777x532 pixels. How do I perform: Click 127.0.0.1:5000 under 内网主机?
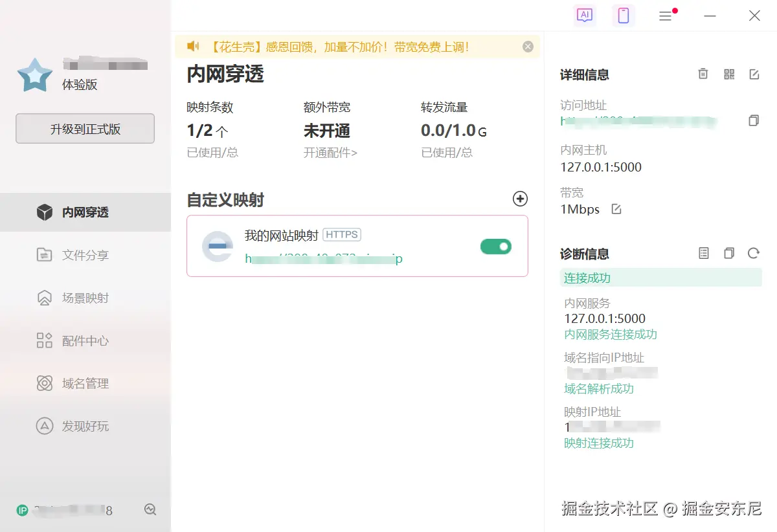[601, 167]
